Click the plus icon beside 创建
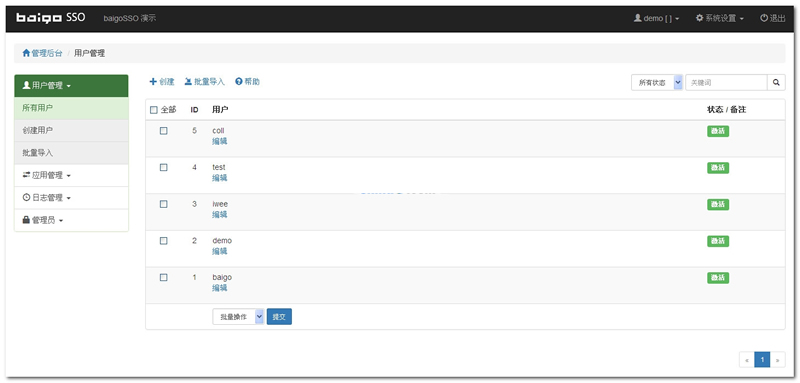 pyautogui.click(x=153, y=82)
